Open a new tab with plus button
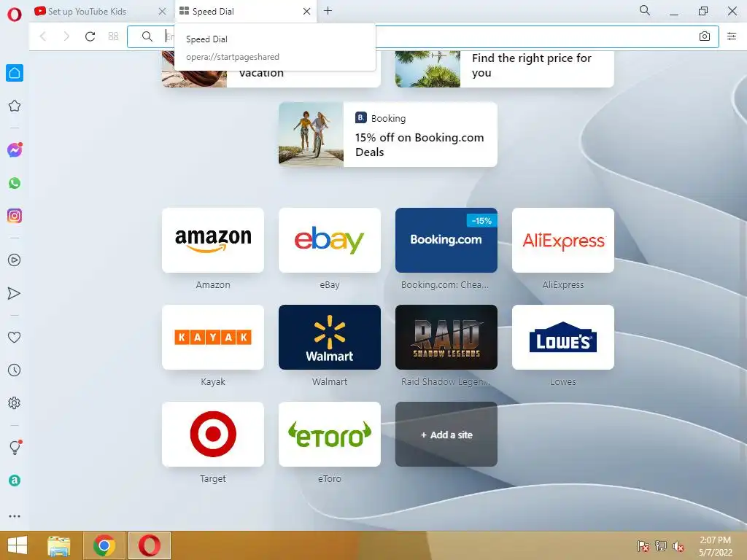This screenshot has height=560, width=747. (x=328, y=11)
